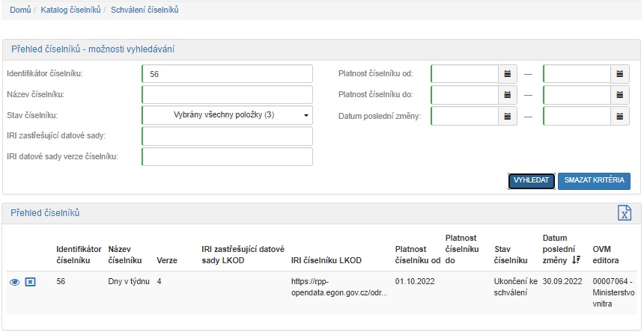Open calendar for Platnost číselníku od end date
644x332 pixels.
pyautogui.click(x=621, y=74)
